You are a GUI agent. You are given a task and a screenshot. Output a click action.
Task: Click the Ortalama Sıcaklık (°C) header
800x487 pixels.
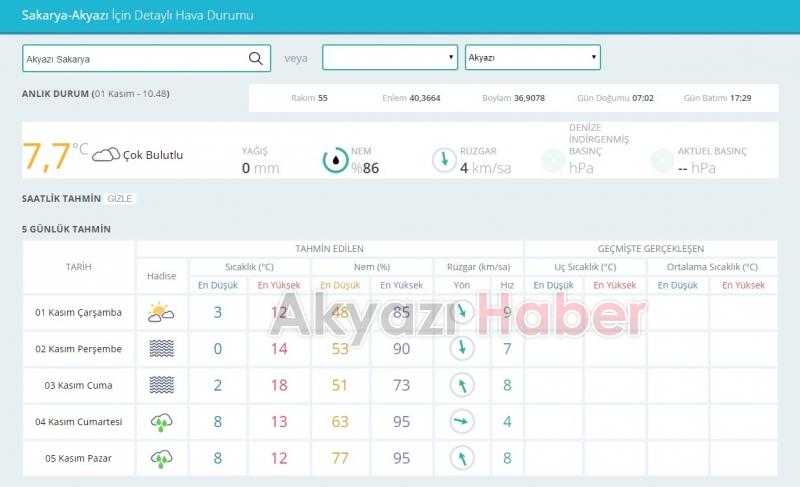point(712,267)
